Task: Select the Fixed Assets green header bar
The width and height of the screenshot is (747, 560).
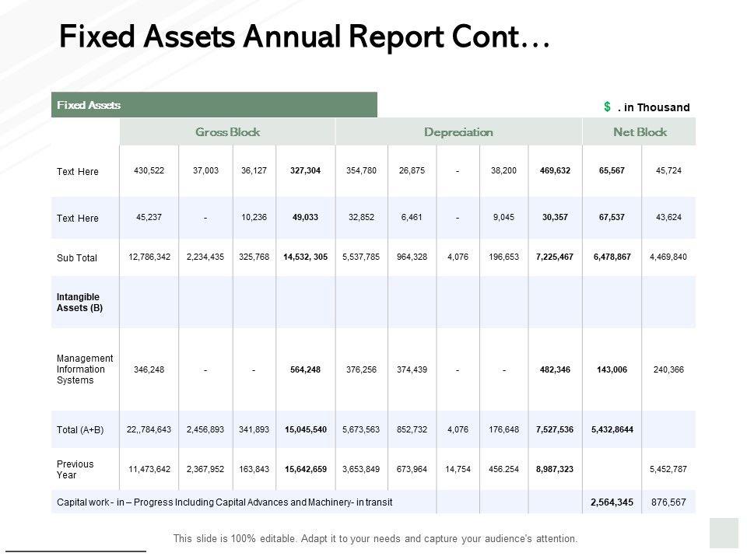Action: 214,105
